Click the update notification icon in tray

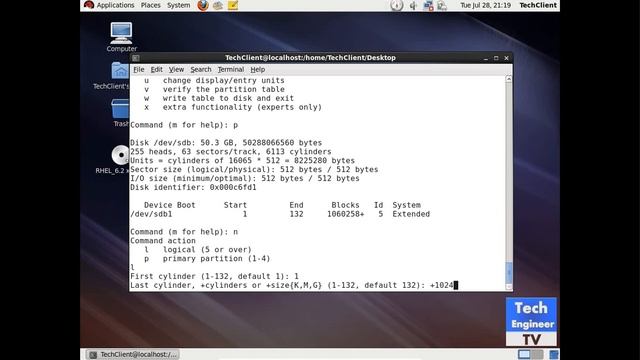coord(396,5)
